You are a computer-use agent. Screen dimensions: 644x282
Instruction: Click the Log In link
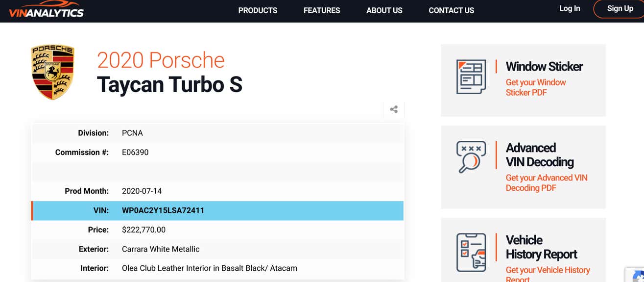click(x=570, y=8)
